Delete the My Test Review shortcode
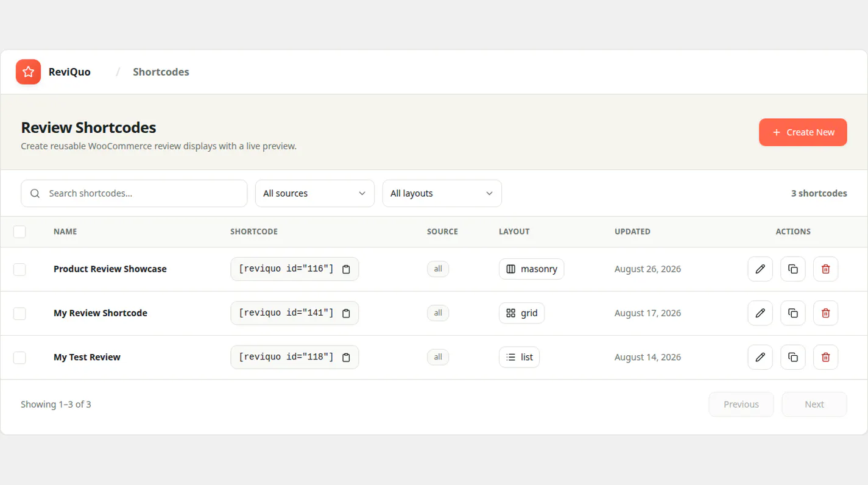 tap(826, 357)
